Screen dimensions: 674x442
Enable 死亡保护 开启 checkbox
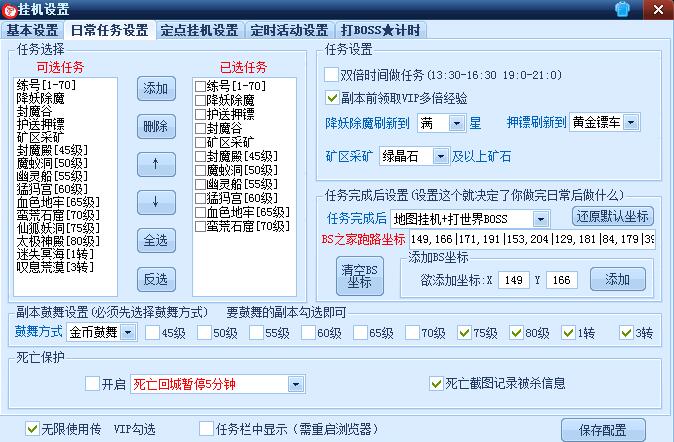point(92,383)
